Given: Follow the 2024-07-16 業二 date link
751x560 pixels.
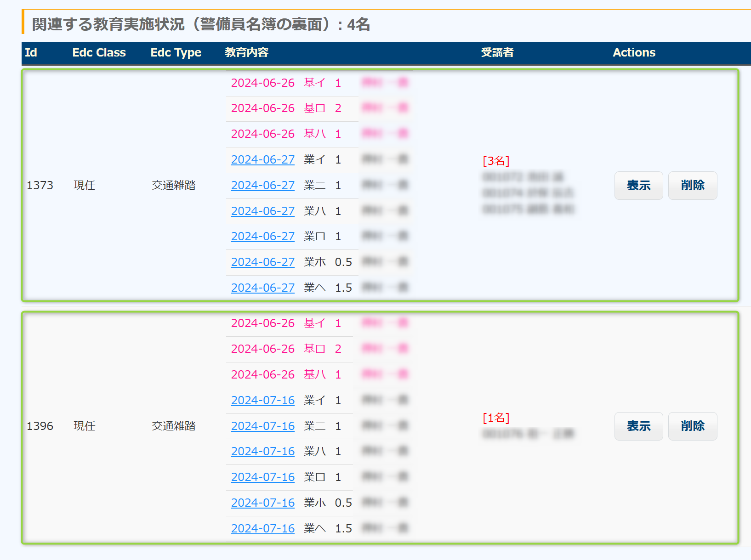Looking at the screenshot, I should click(262, 426).
